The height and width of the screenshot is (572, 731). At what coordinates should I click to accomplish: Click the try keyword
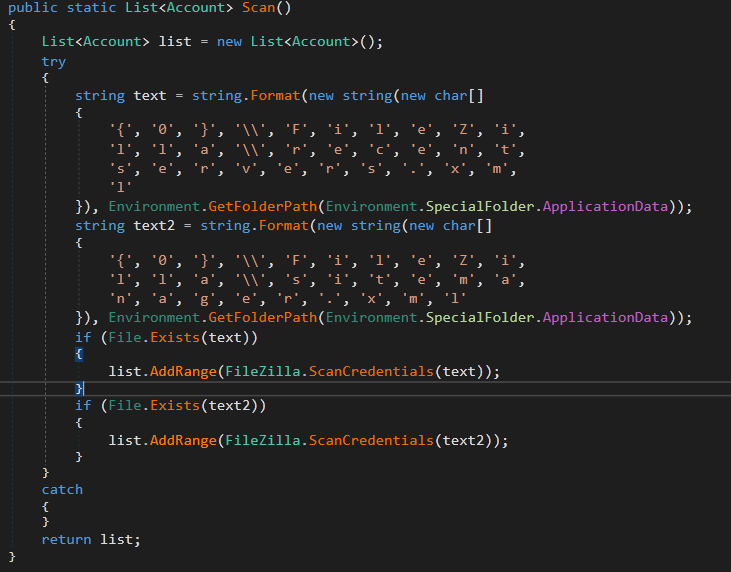pos(54,61)
